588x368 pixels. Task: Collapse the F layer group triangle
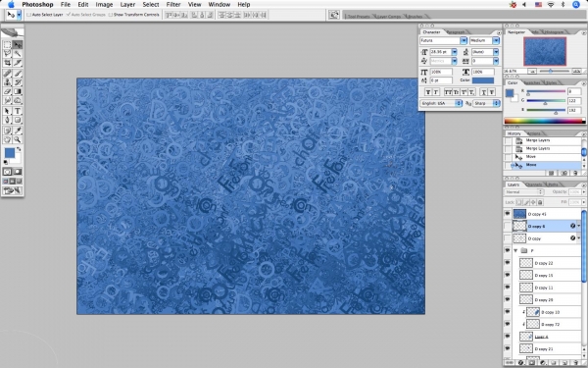516,250
